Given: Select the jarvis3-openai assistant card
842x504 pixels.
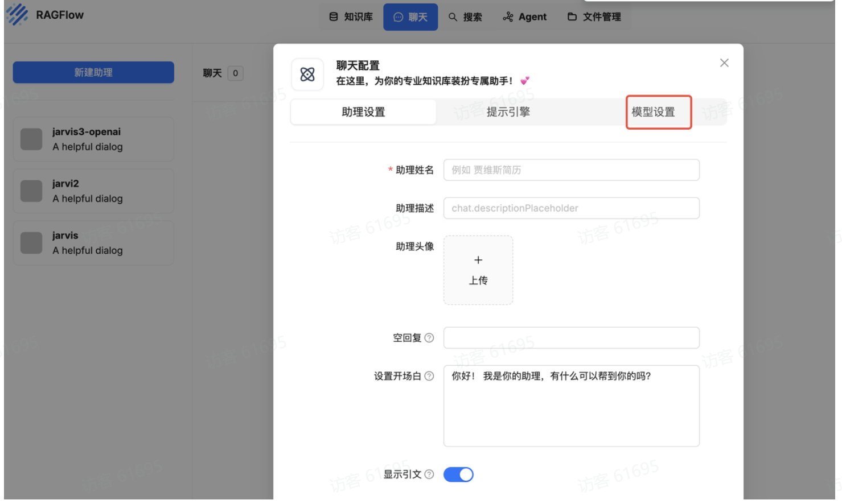Looking at the screenshot, I should [93, 139].
